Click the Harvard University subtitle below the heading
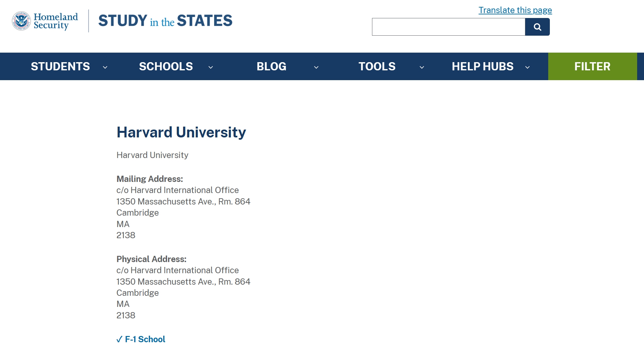This screenshot has width=644, height=354. [152, 155]
